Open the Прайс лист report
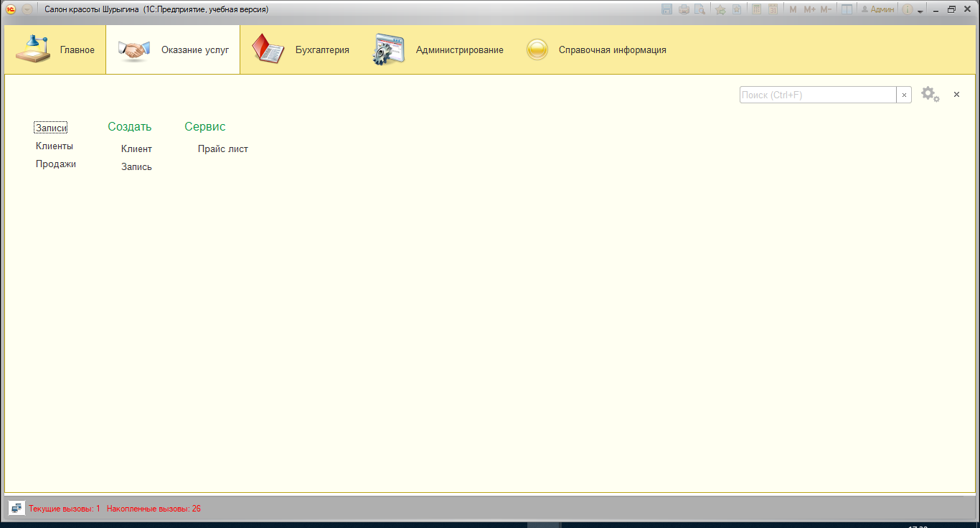This screenshot has height=528, width=980. 223,148
